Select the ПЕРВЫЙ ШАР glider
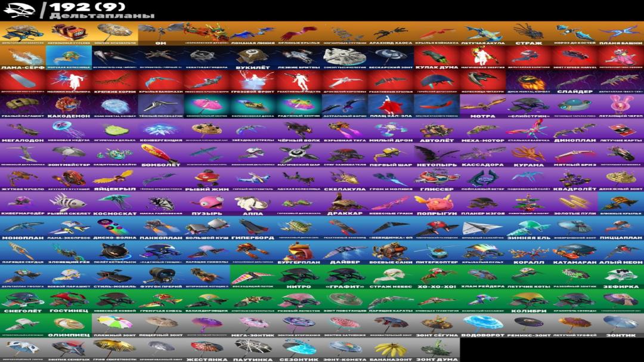This screenshot has height=362, width=644. tap(391, 155)
